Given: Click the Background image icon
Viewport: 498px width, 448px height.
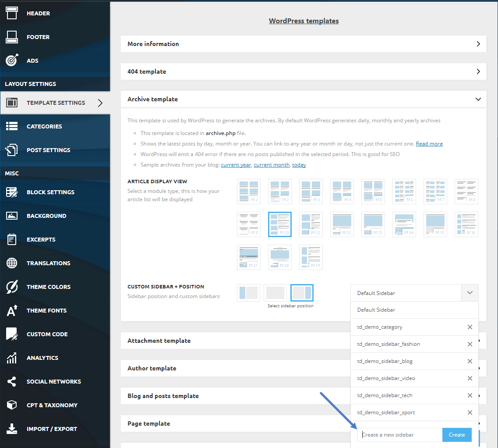Looking at the screenshot, I should tap(12, 216).
